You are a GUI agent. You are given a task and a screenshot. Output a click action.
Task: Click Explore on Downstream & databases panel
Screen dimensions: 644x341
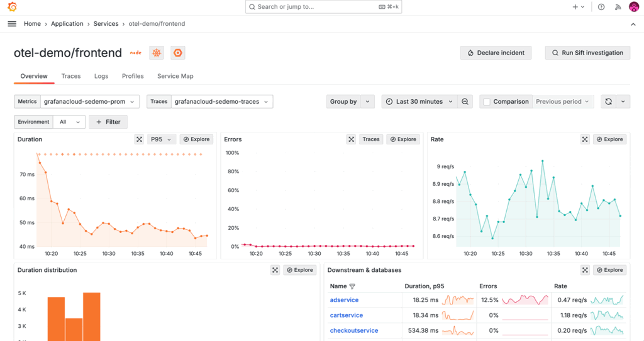[610, 270]
